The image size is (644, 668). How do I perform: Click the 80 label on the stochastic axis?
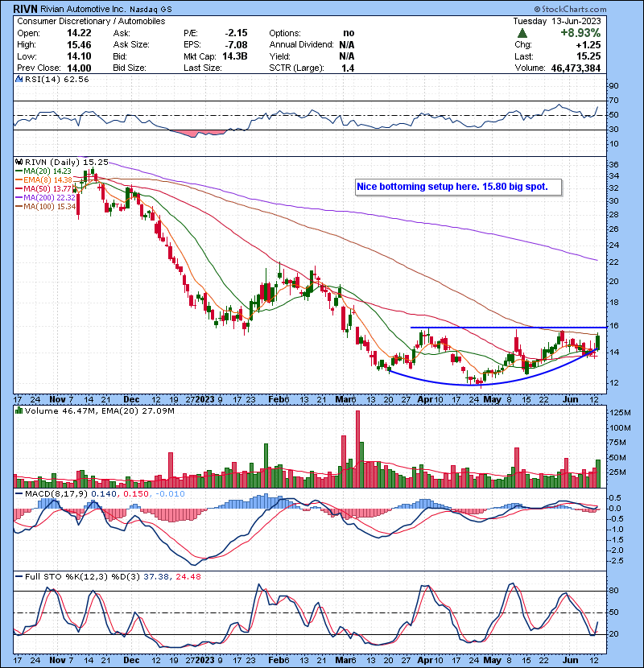[614, 591]
